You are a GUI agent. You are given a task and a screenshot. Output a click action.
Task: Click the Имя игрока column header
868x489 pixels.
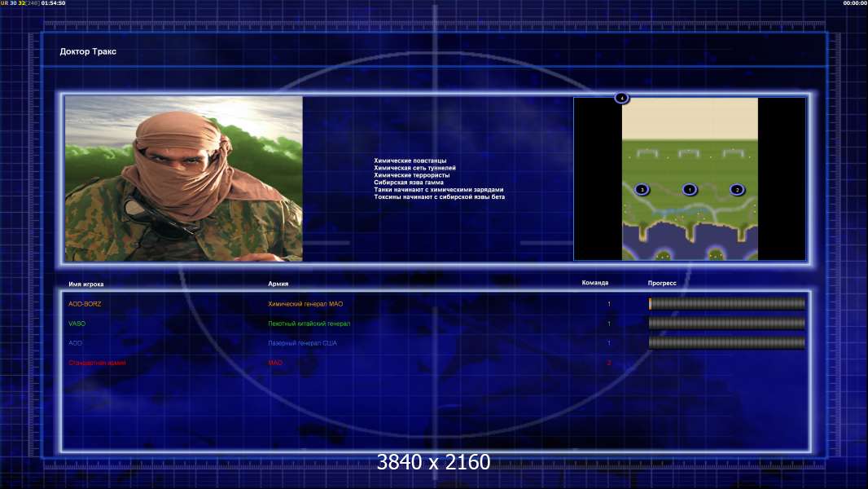coord(85,284)
